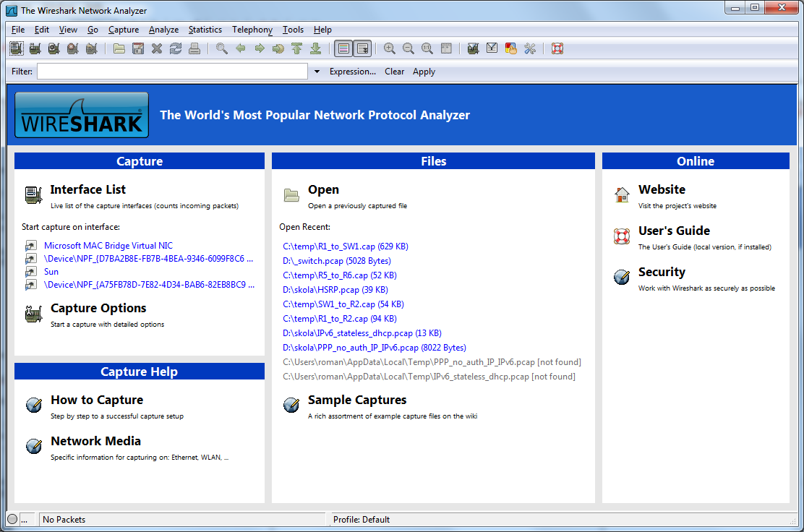Open recent file D:\skola\HSRP.pcap
Viewport: 804px width, 532px height.
point(335,290)
